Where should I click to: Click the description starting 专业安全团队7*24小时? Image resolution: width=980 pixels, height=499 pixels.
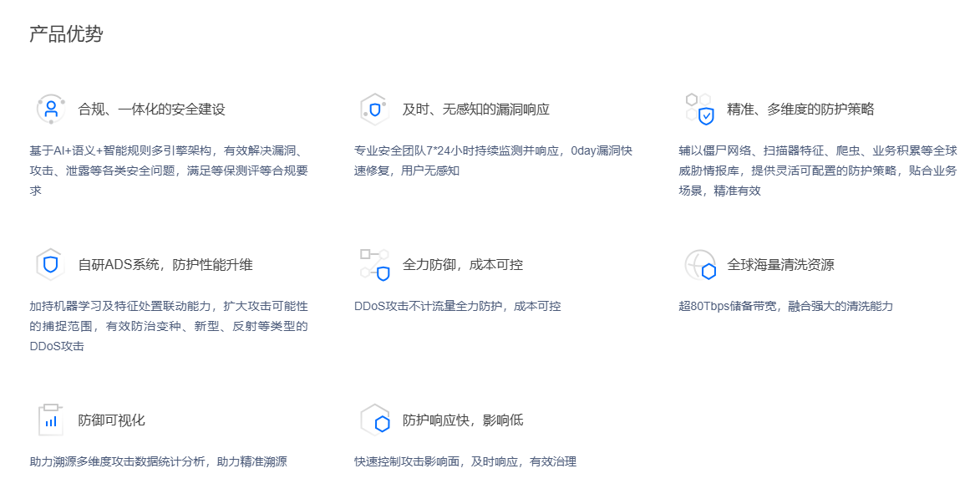click(493, 160)
